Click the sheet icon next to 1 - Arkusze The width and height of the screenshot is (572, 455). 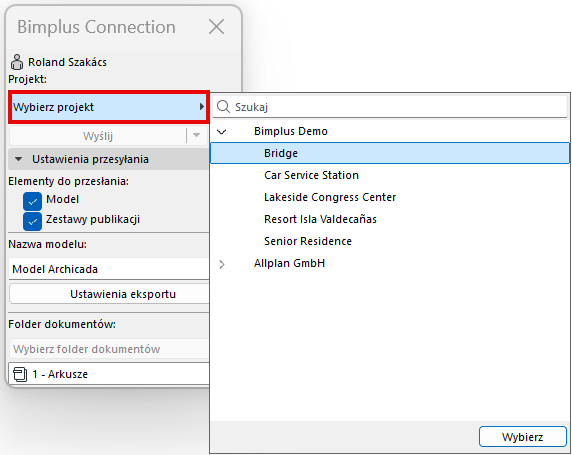20,374
